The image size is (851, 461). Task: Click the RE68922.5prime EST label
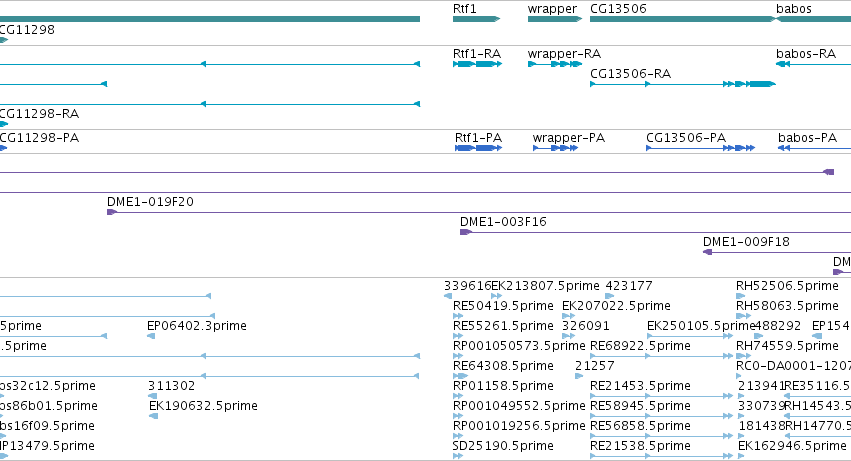pos(640,346)
